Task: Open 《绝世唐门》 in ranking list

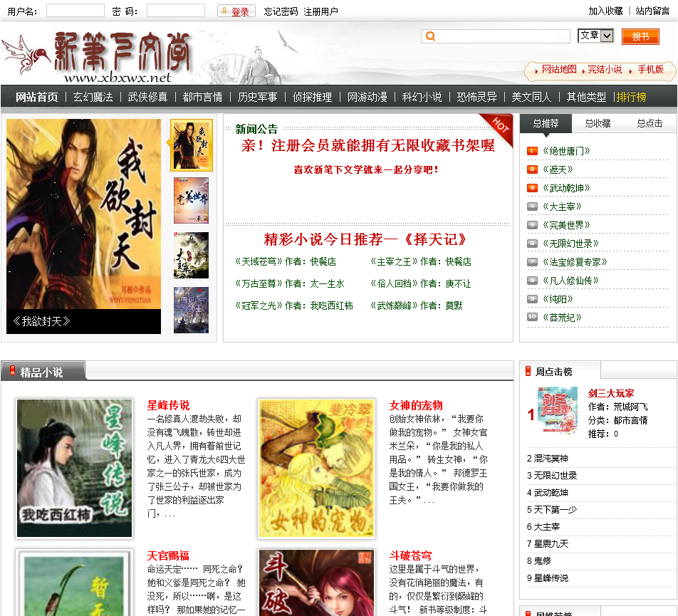Action: click(x=566, y=151)
